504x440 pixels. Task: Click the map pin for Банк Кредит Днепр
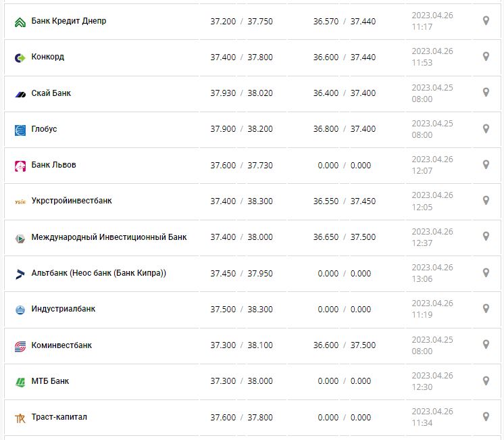pos(485,21)
